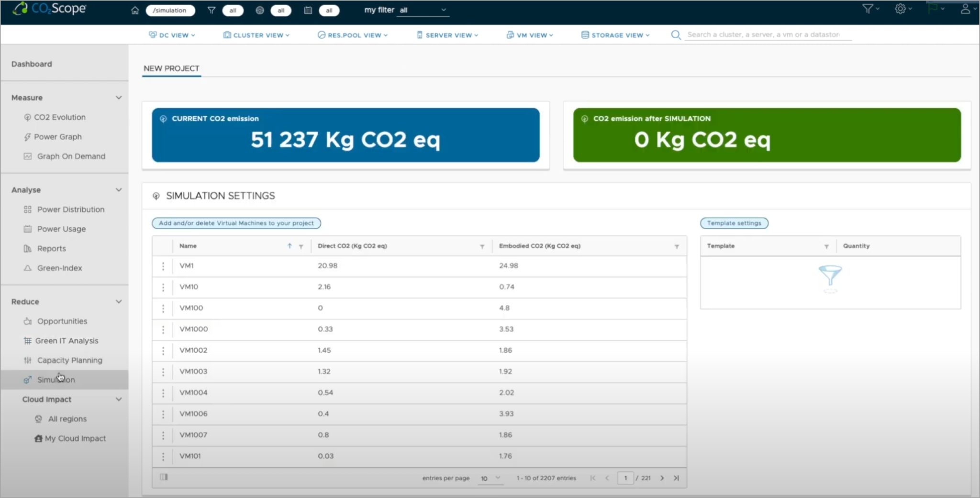Open the user account icon
Viewport: 980px width, 498px height.
(x=967, y=9)
